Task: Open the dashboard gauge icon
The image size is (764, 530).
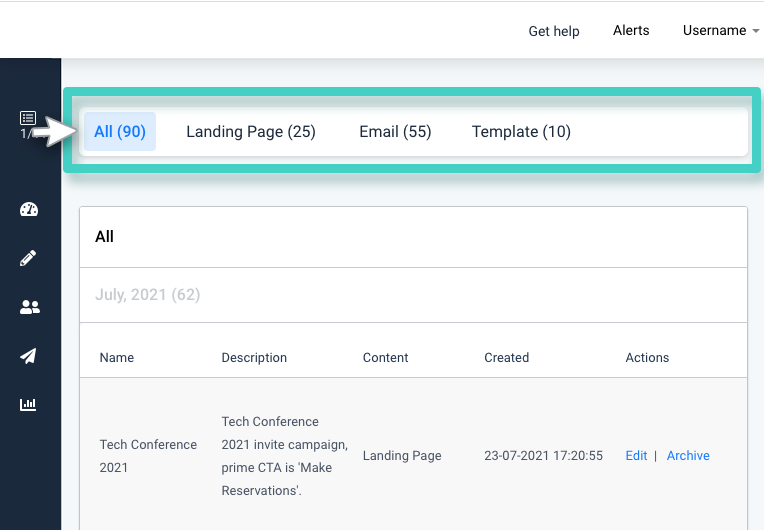Action: [29, 209]
